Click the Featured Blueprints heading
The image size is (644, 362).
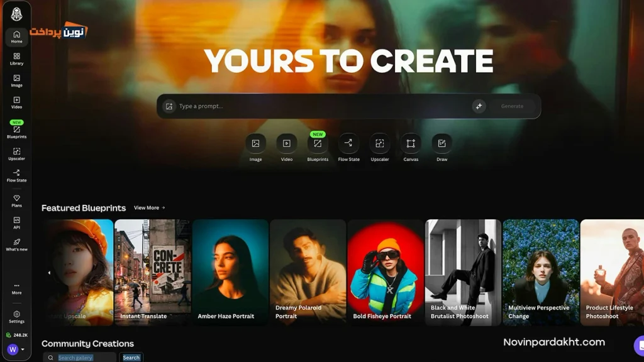pos(84,208)
